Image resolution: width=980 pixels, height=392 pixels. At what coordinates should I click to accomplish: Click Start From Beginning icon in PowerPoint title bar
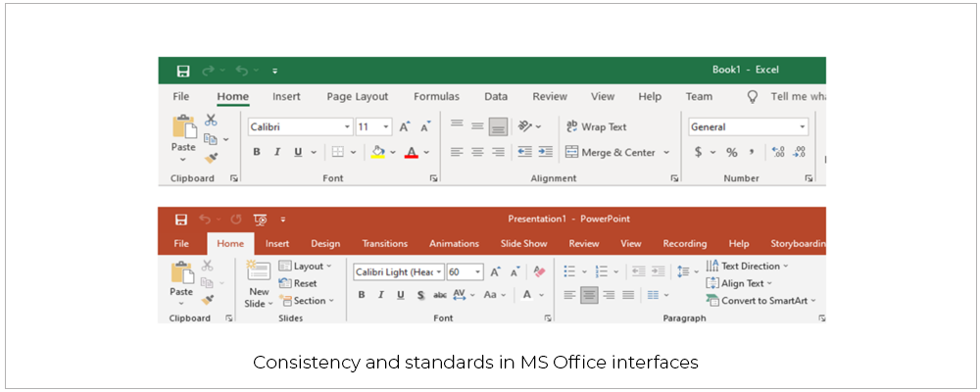pos(262,220)
